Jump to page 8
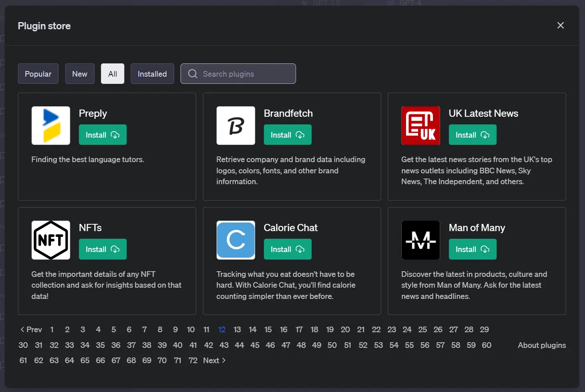This screenshot has width=585, height=392. [x=160, y=329]
